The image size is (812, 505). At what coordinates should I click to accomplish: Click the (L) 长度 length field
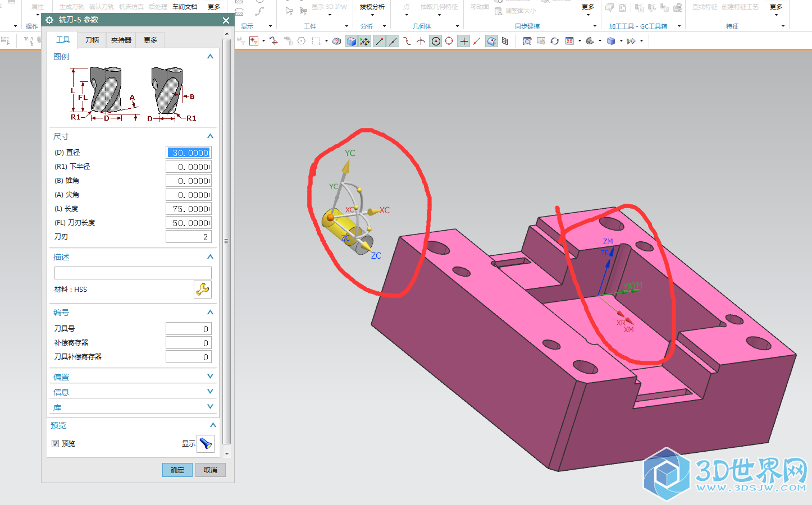pyautogui.click(x=189, y=209)
